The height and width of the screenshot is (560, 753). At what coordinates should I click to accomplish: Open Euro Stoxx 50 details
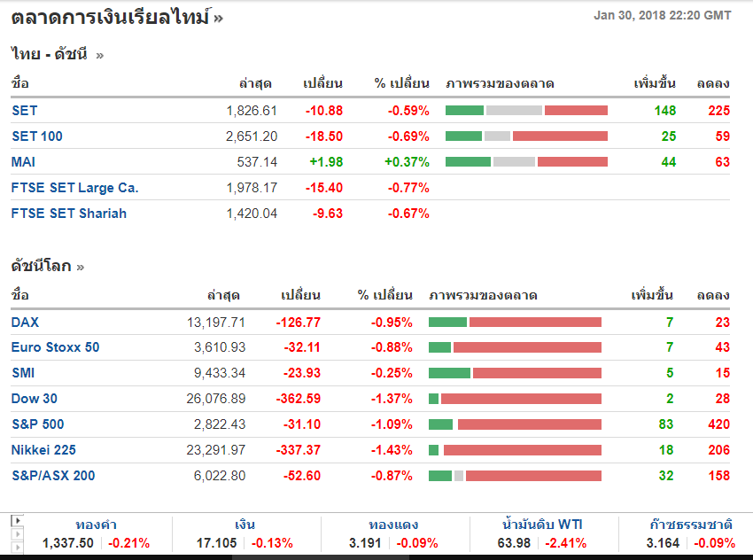55,347
